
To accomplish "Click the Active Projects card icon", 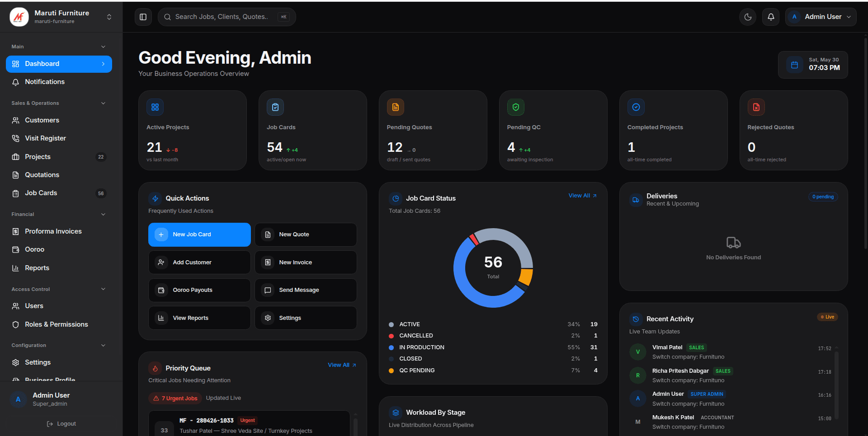I will tap(155, 107).
